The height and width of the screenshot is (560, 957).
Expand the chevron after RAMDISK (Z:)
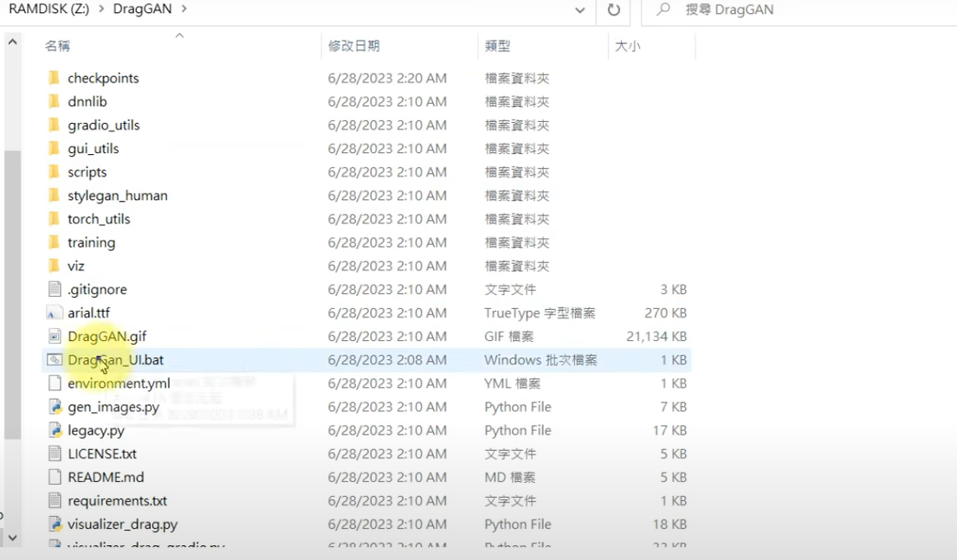(x=101, y=10)
